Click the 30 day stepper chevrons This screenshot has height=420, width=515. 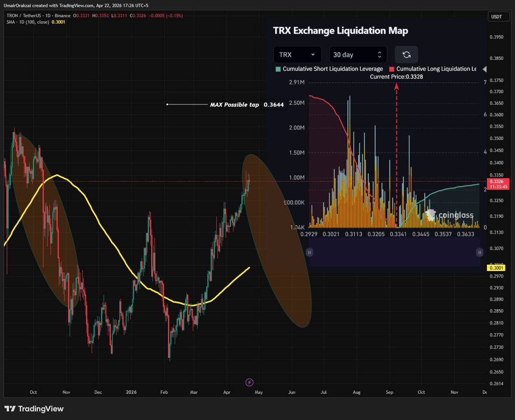[x=379, y=54]
